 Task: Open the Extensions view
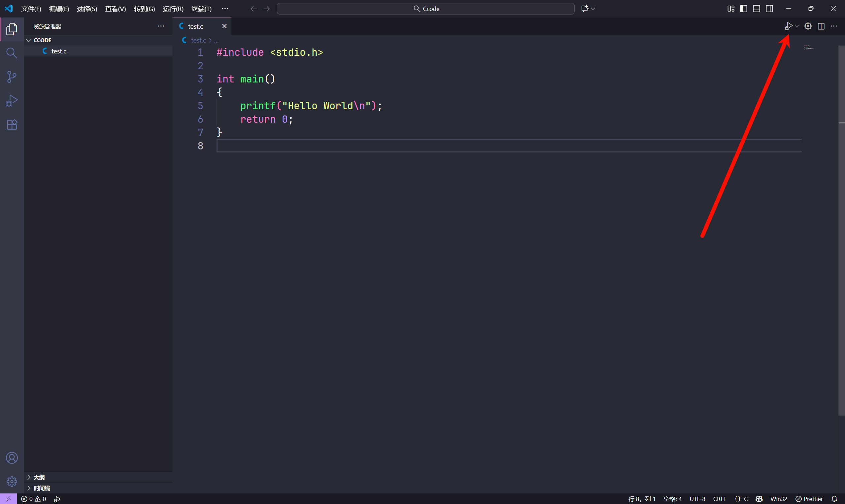(x=12, y=125)
